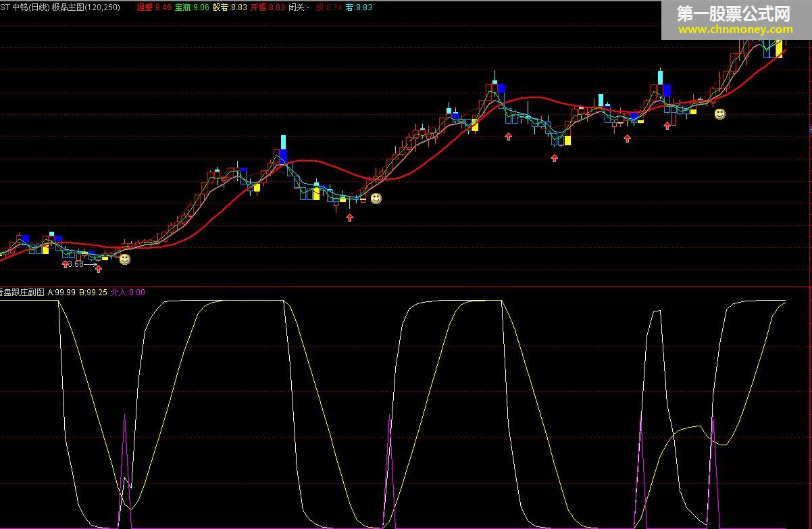Select the 开悟:8.83 indicator value

pos(268,7)
